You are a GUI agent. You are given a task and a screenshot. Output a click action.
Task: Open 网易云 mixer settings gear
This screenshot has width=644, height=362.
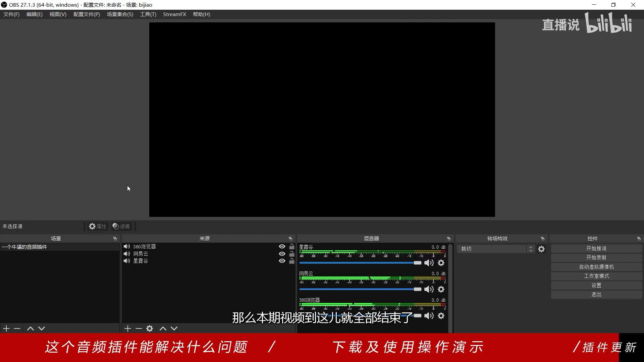[441, 289]
